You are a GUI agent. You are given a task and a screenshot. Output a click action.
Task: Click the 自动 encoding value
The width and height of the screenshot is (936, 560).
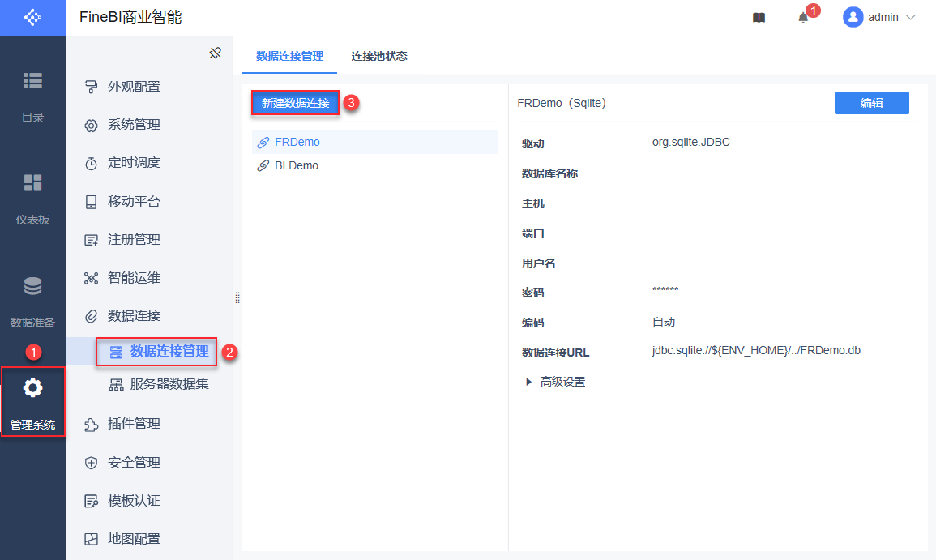[x=664, y=322]
